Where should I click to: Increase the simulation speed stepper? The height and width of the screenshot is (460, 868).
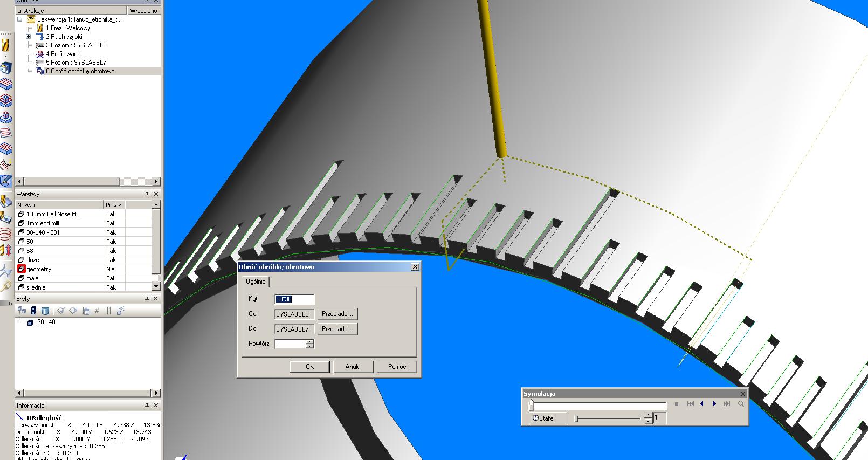coord(648,415)
